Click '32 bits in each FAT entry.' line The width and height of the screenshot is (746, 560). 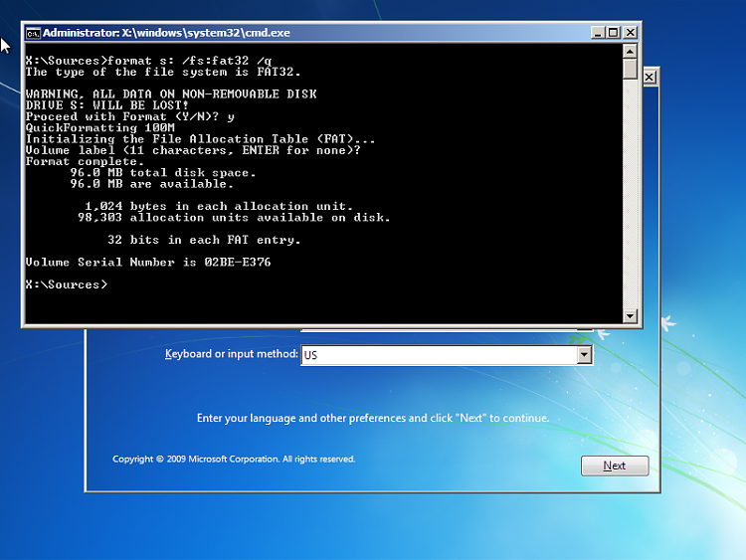pos(204,240)
